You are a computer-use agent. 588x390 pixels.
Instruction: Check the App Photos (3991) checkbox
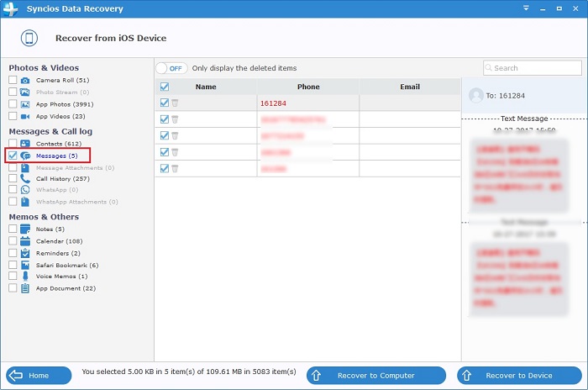[13, 104]
